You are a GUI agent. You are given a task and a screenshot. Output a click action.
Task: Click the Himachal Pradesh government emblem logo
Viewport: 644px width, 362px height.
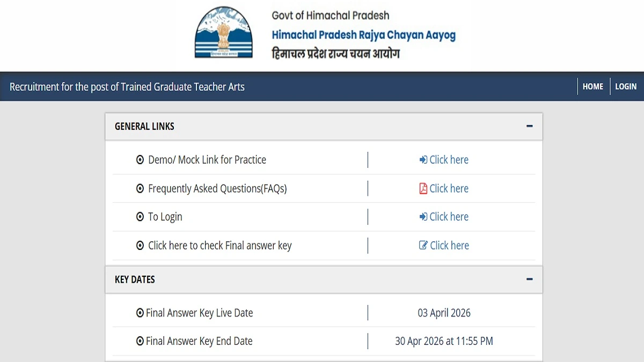pos(222,33)
